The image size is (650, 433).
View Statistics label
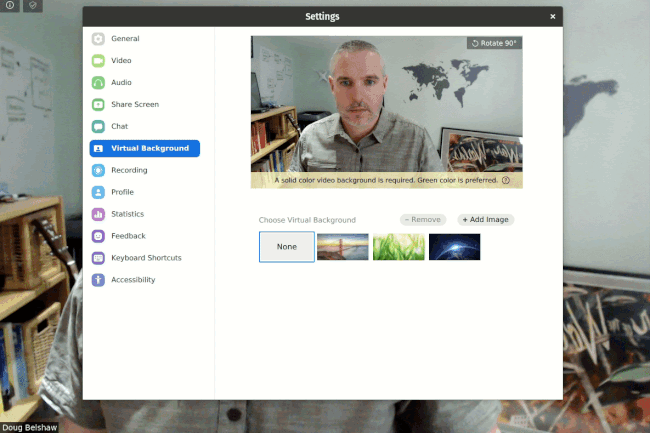[127, 214]
